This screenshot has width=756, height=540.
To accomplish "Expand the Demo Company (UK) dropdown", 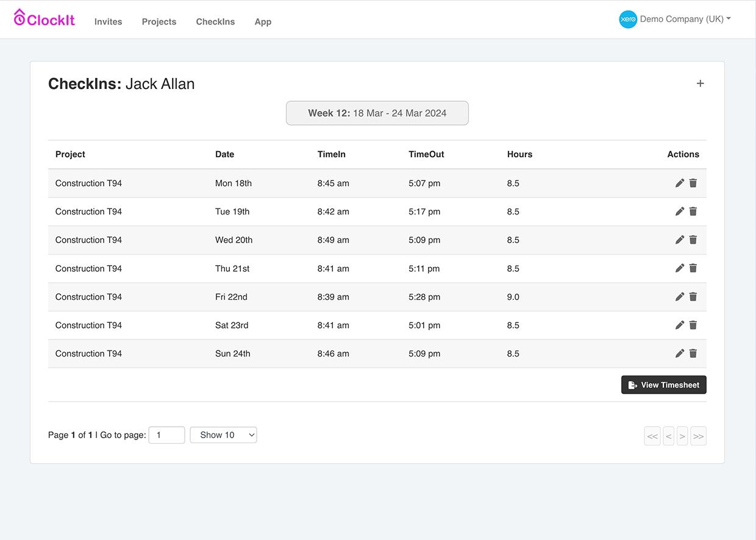I will (x=675, y=20).
